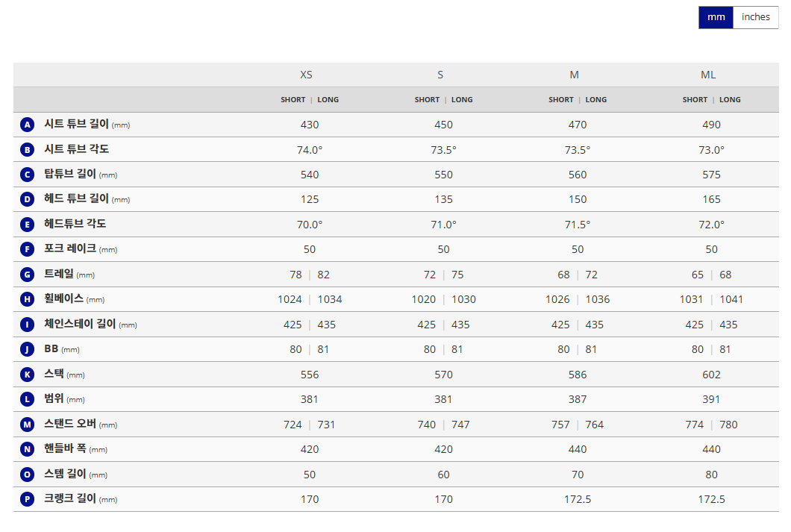791x532 pixels.
Task: Click the letter A seat tube length icon
Action: click(x=28, y=125)
